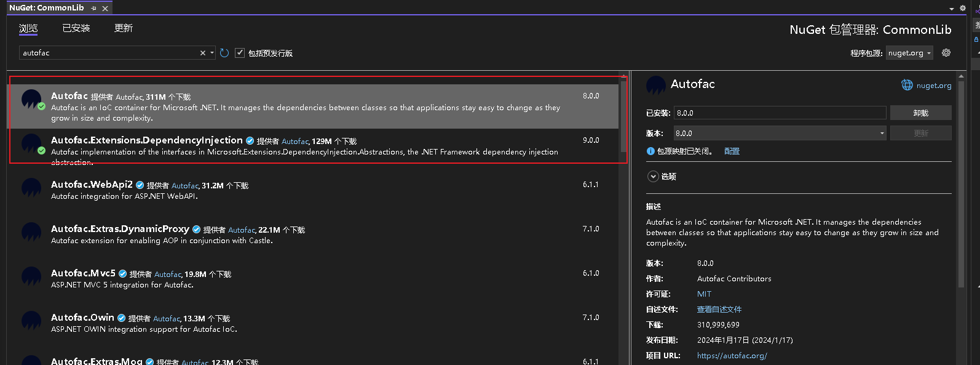Close the NuGet: CommonLib tab
Viewport: 980px width, 365px height.
pos(105,8)
